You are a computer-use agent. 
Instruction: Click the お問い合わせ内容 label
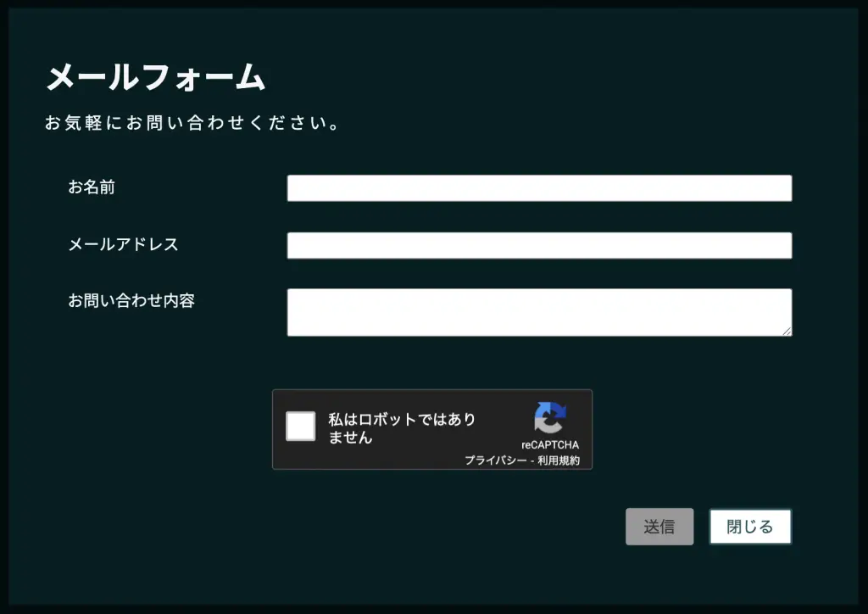pos(131,301)
